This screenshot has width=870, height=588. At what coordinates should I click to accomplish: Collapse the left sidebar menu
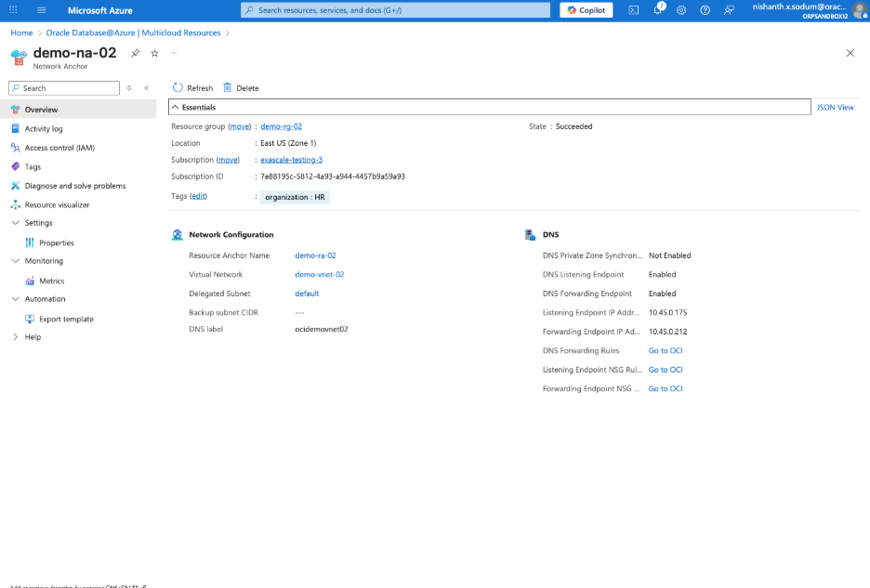[x=146, y=88]
